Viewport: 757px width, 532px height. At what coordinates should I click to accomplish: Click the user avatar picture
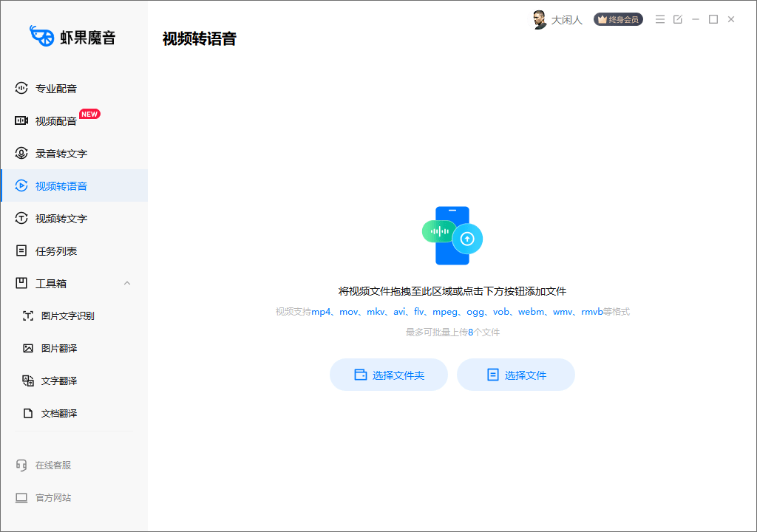[x=539, y=20]
